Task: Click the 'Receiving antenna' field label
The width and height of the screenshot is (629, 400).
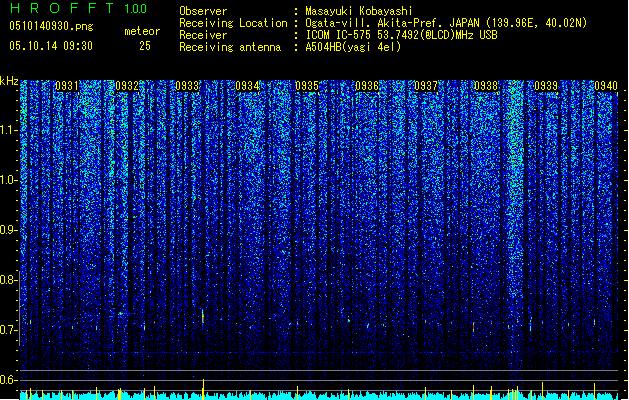Action: coord(230,47)
